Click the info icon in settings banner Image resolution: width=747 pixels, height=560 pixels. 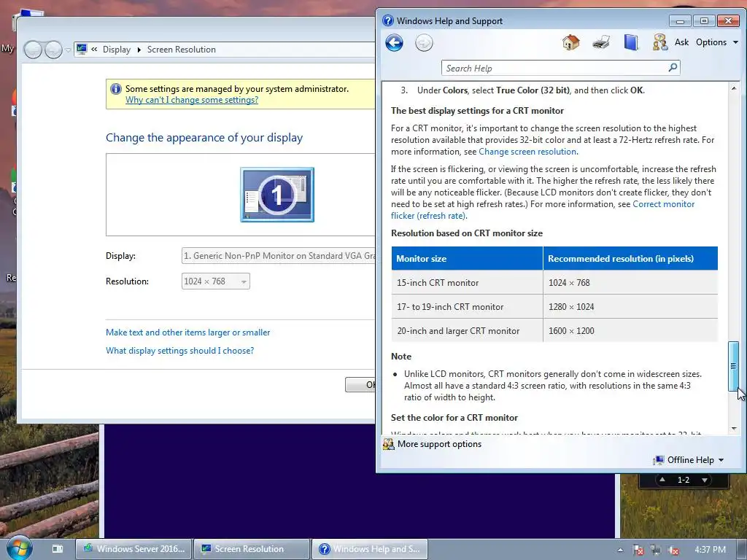point(116,89)
